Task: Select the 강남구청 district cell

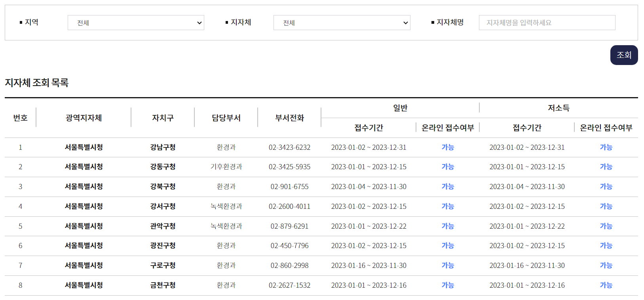Action: point(163,147)
